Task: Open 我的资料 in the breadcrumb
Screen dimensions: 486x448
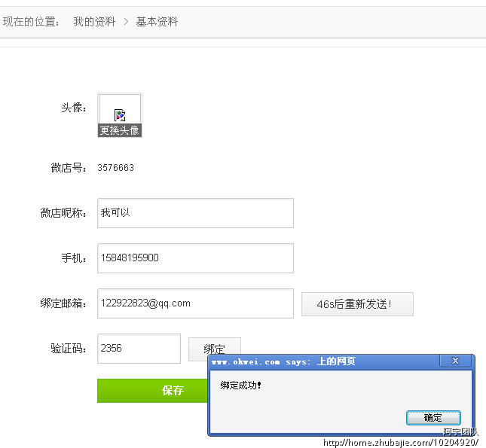Action: (94, 22)
